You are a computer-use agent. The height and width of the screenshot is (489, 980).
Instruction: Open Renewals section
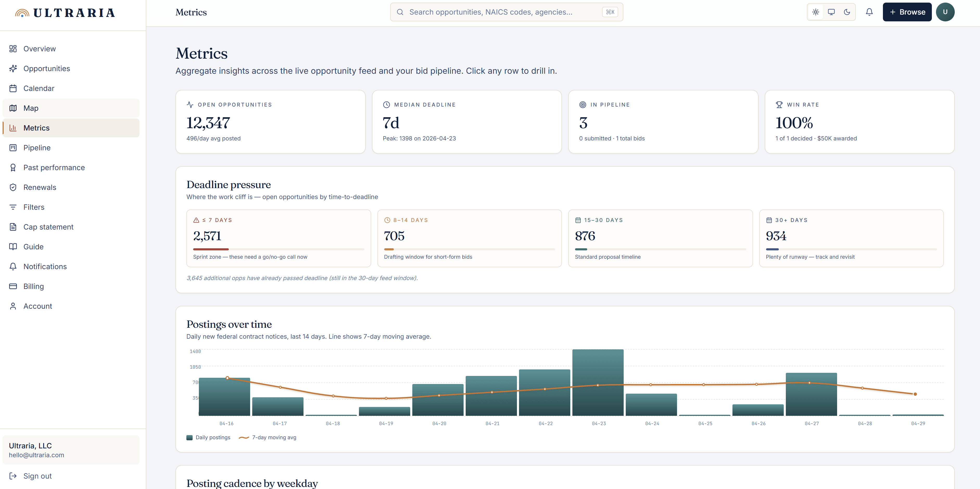71,187
